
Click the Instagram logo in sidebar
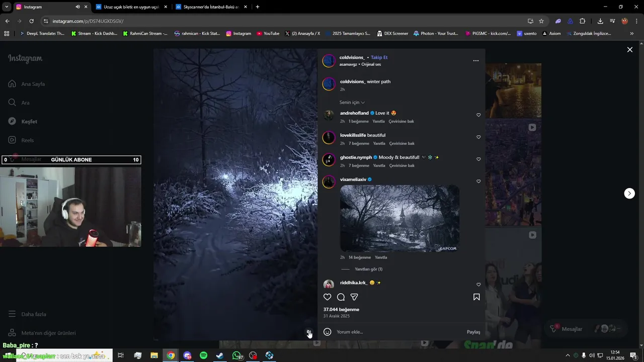point(25,58)
